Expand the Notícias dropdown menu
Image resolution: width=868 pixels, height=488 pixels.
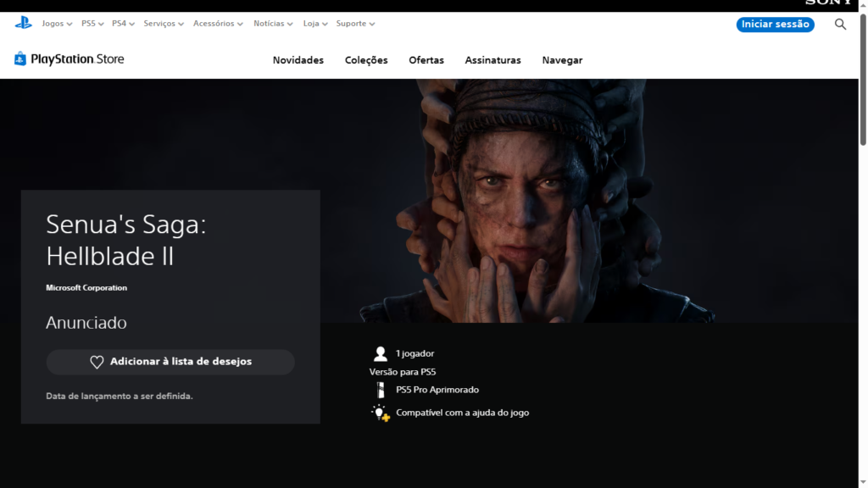[273, 24]
